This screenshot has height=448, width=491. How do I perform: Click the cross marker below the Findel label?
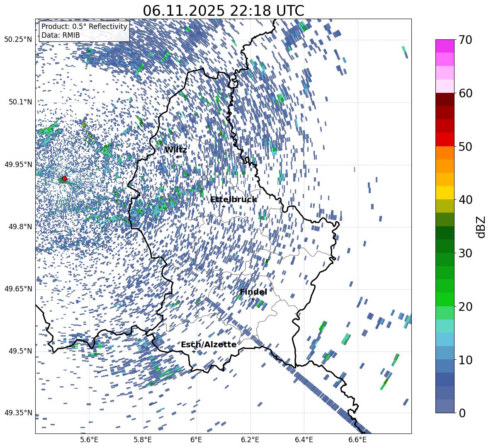pyautogui.click(x=253, y=299)
